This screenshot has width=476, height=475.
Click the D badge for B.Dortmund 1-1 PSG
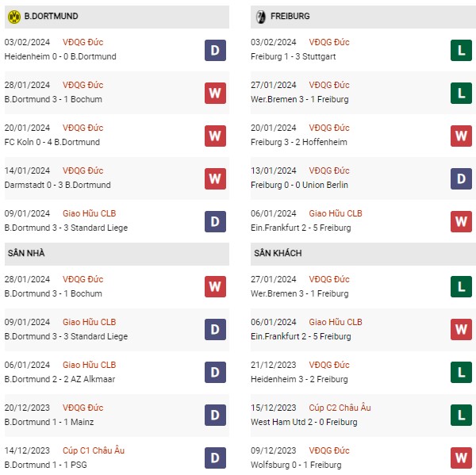215,458
